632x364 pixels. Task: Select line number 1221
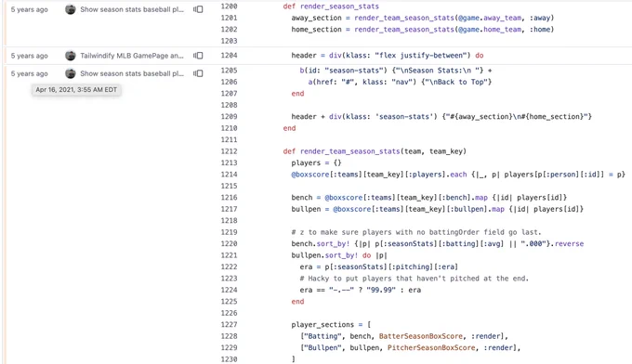(x=229, y=255)
